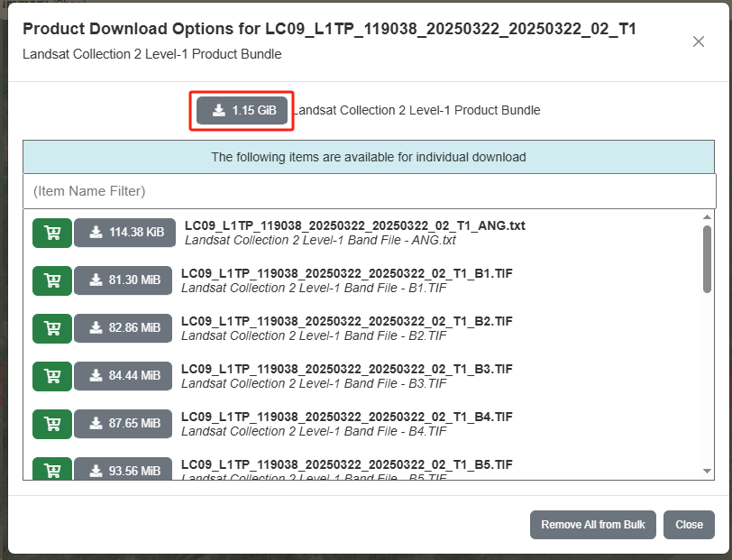Click the file list scroll down arrow
Viewport: 732px width, 560px height.
[708, 472]
